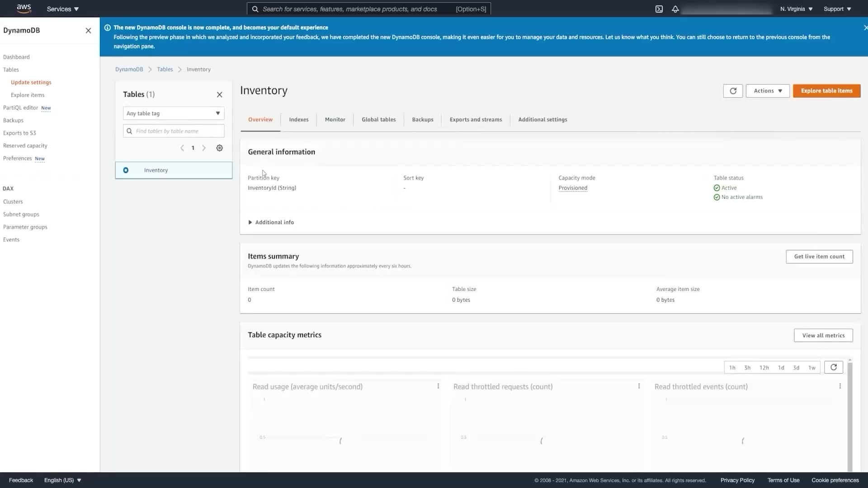This screenshot has height=488, width=868.
Task: Select the Inventory table radio button
Action: tap(126, 170)
